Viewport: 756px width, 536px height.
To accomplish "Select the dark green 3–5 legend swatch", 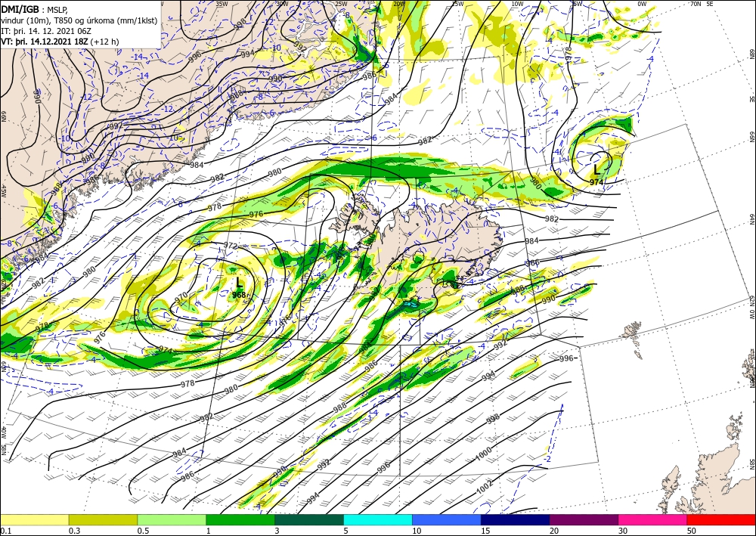I will (309, 519).
